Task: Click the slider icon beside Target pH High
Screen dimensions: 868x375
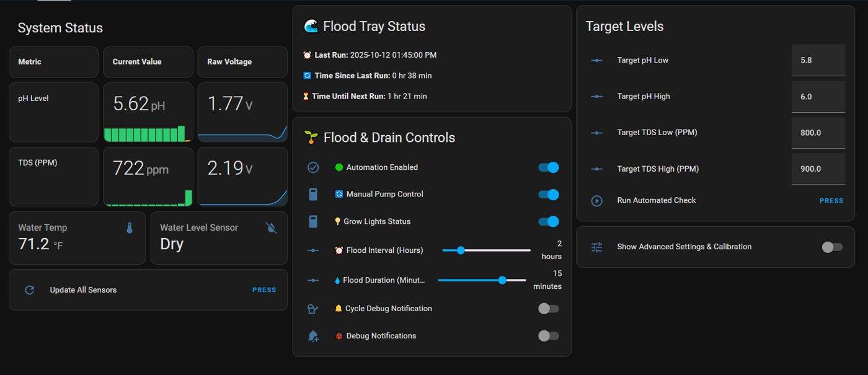Action: point(596,96)
